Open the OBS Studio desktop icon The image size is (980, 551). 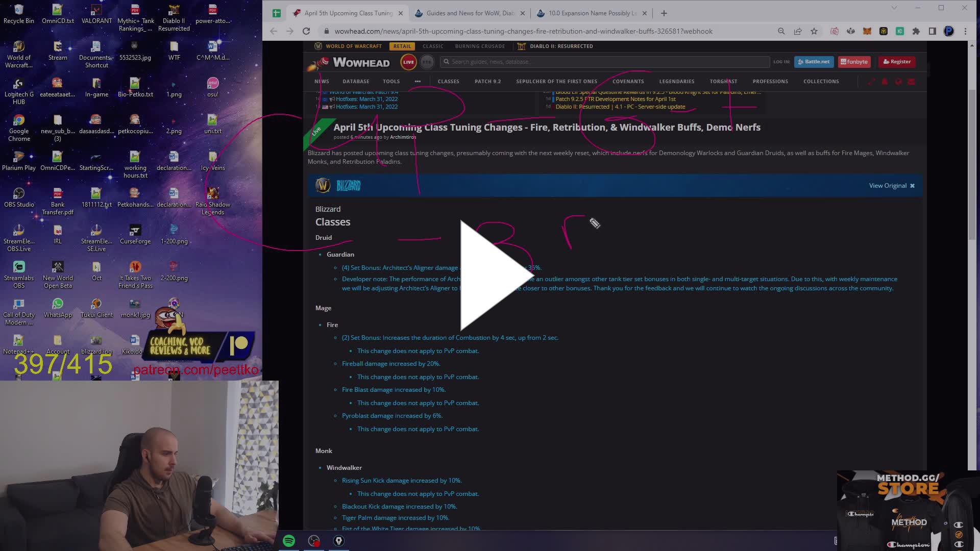pyautogui.click(x=19, y=197)
